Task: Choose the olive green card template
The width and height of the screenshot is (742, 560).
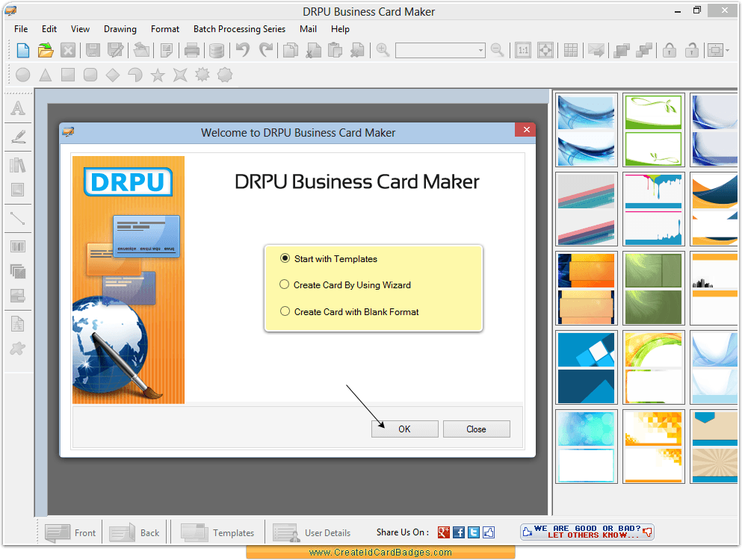Action: (654, 288)
